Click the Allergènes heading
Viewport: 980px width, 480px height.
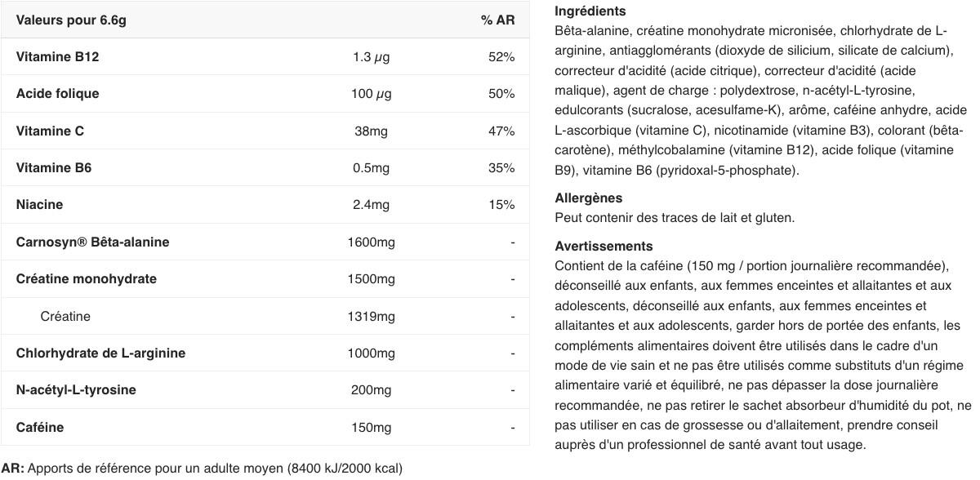(x=588, y=198)
